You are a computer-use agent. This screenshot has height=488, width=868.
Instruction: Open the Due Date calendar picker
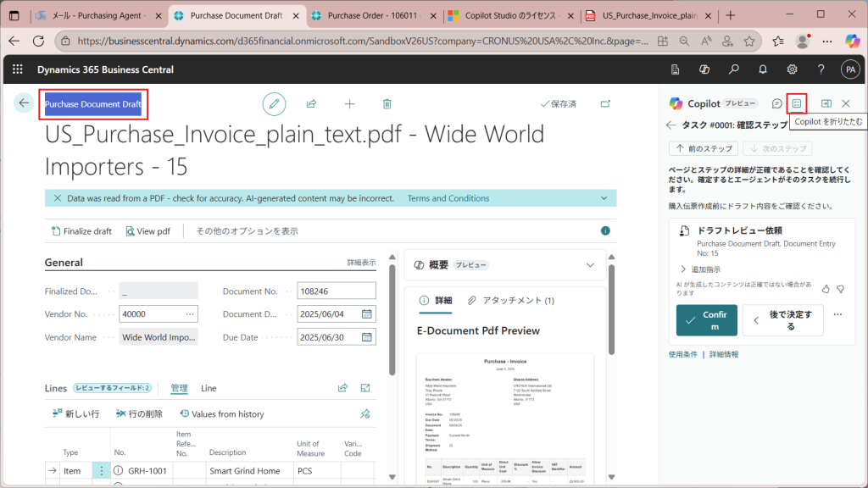click(x=366, y=337)
